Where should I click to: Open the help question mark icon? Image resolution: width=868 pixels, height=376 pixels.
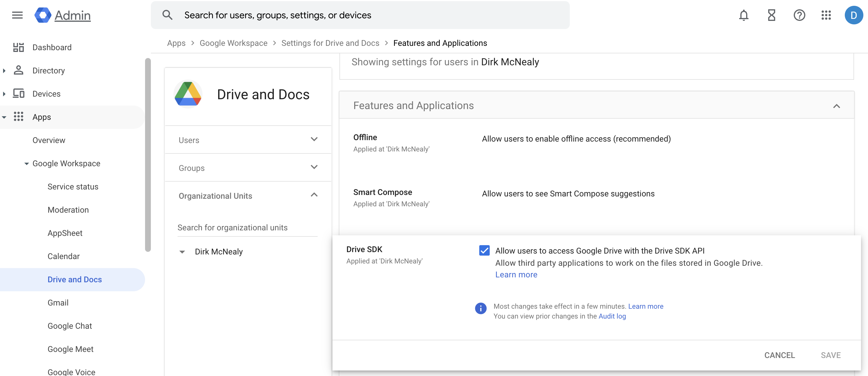[x=799, y=15]
